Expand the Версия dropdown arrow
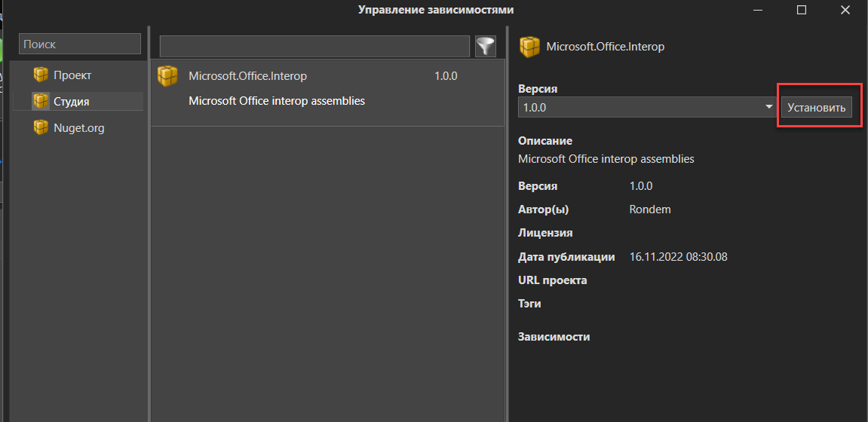This screenshot has width=868, height=422. tap(768, 107)
